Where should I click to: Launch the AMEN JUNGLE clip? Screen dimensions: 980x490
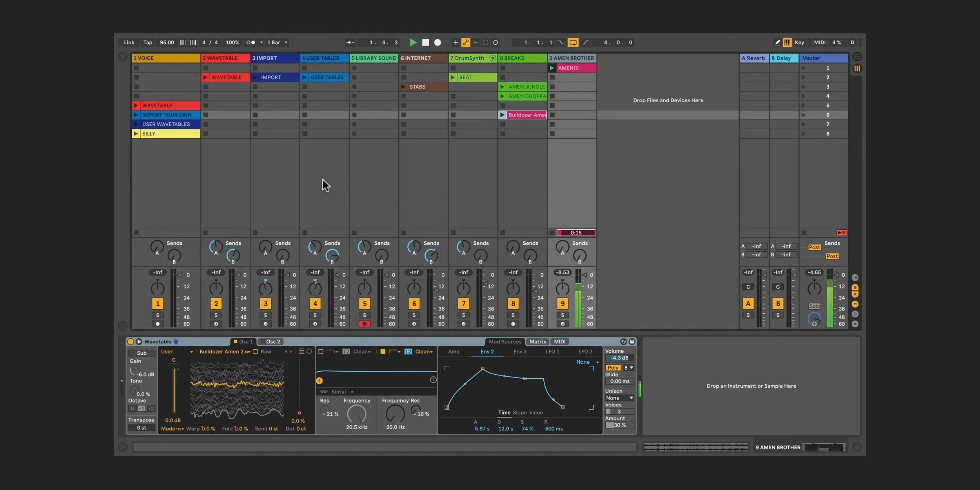coord(502,87)
